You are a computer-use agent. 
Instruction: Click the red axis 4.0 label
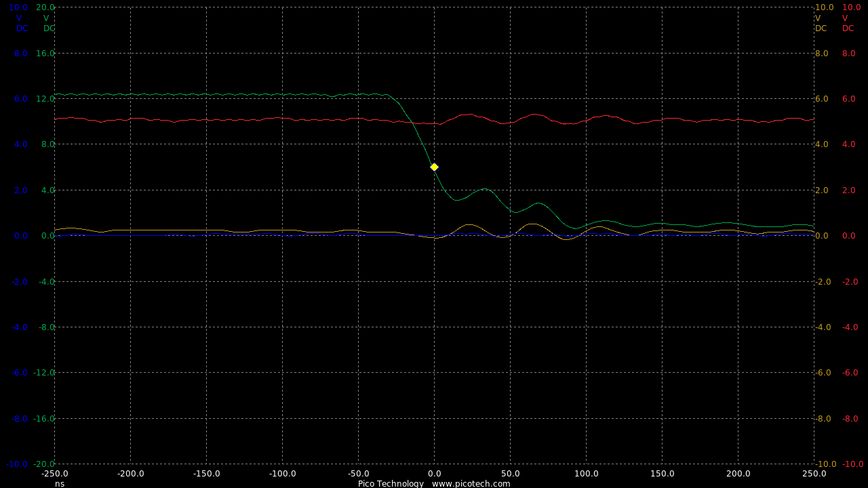pyautogui.click(x=848, y=144)
